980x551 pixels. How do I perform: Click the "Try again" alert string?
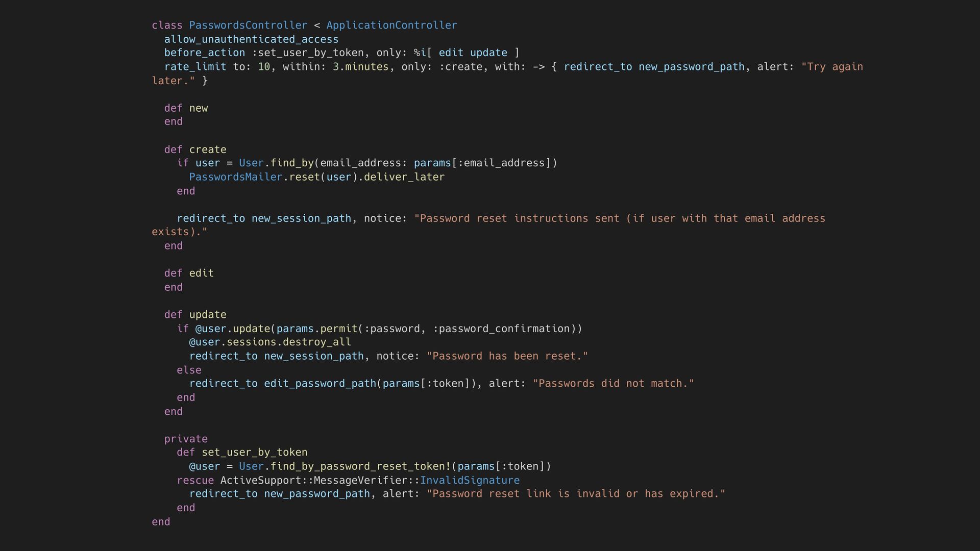click(x=832, y=67)
